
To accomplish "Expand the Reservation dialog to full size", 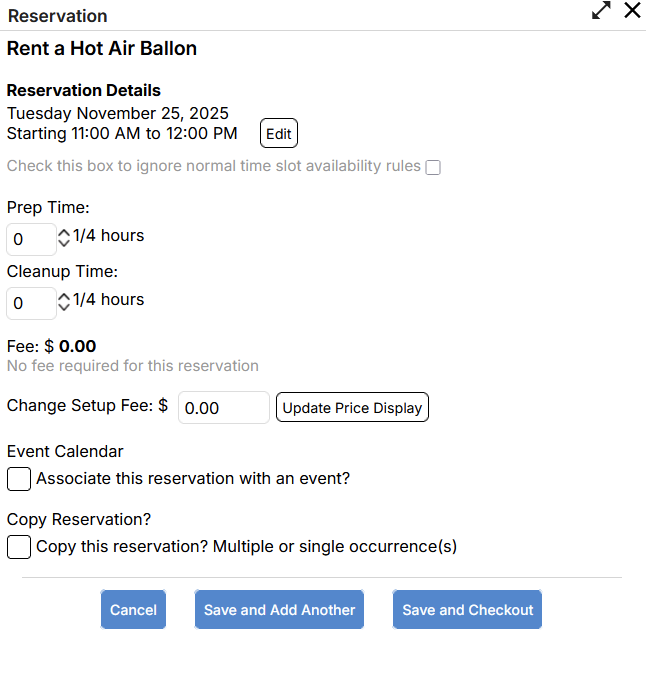I will point(601,11).
